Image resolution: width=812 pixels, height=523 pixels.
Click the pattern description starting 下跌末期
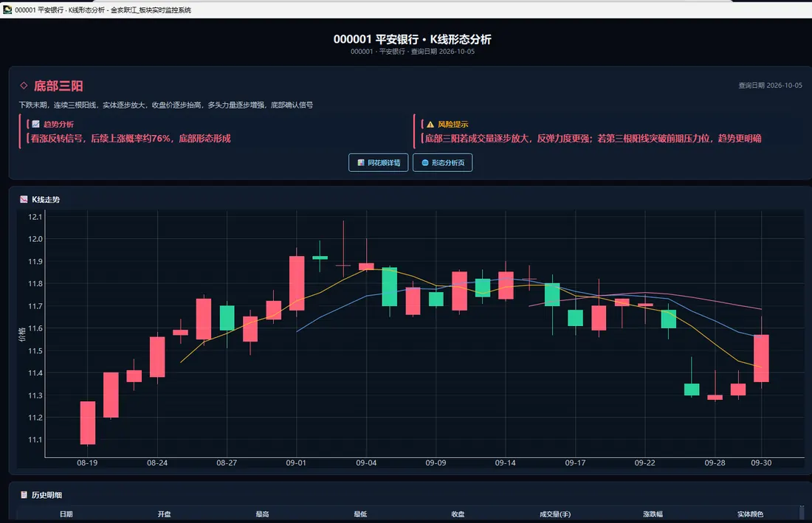tap(165, 105)
